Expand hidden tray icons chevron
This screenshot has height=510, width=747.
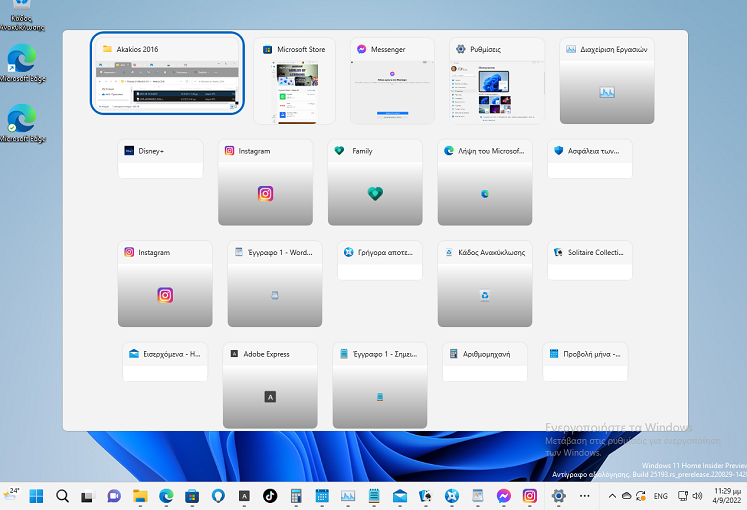click(612, 496)
